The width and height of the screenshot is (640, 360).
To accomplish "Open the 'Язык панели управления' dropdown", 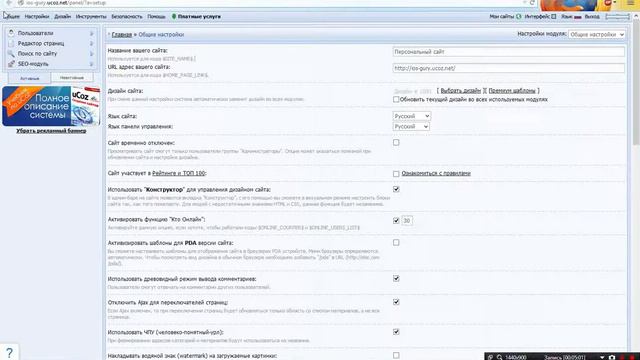I will pyautogui.click(x=411, y=127).
